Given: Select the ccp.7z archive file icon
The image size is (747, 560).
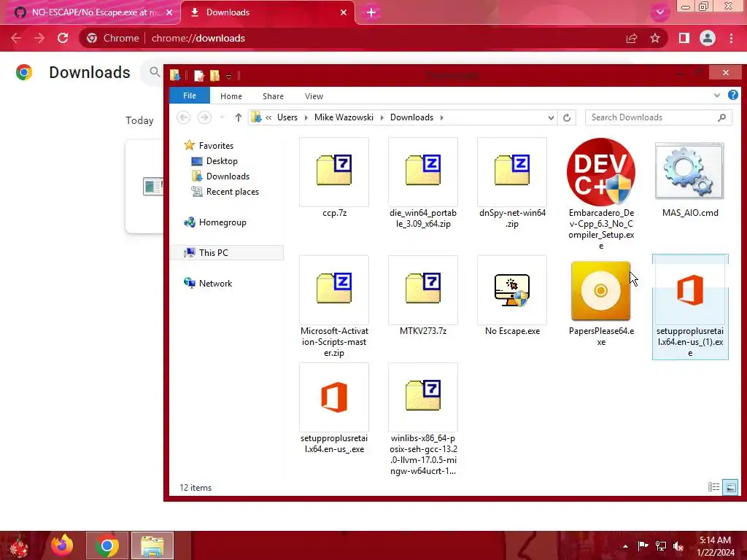Looking at the screenshot, I should (x=334, y=171).
